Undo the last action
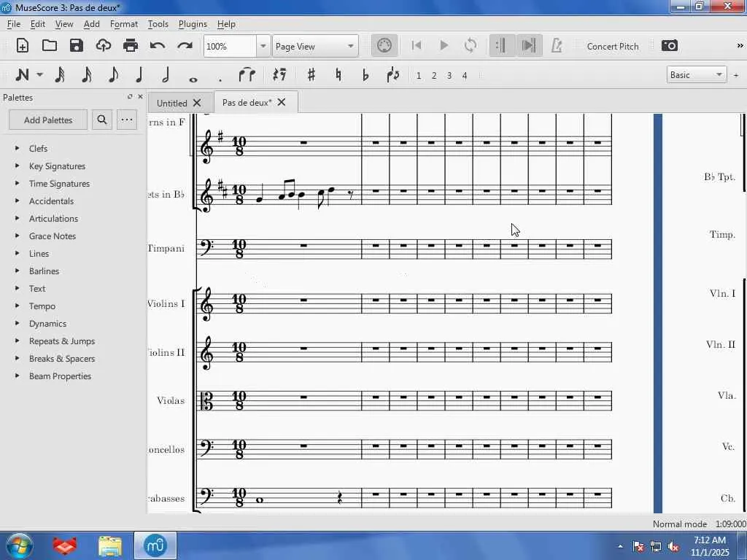The height and width of the screenshot is (560, 747). pyautogui.click(x=158, y=46)
